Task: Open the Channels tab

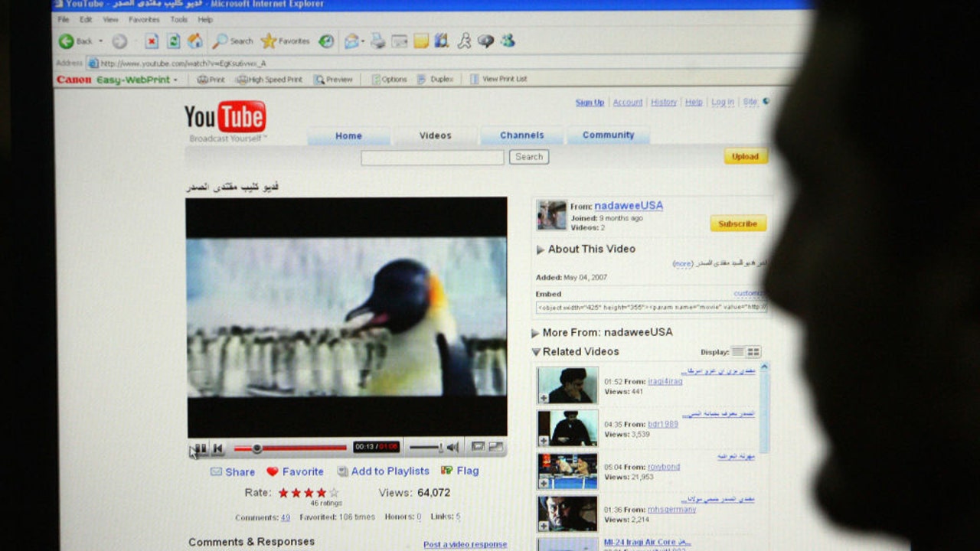Action: tap(522, 135)
